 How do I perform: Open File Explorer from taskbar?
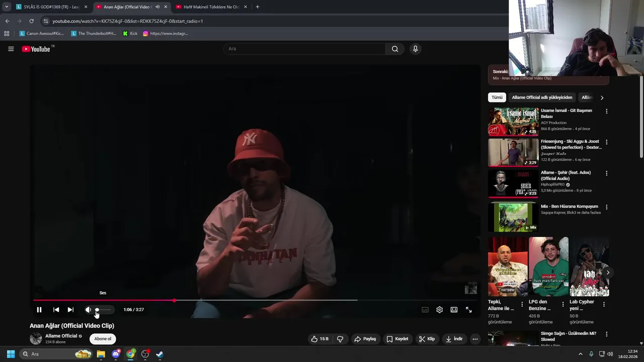pos(101,354)
